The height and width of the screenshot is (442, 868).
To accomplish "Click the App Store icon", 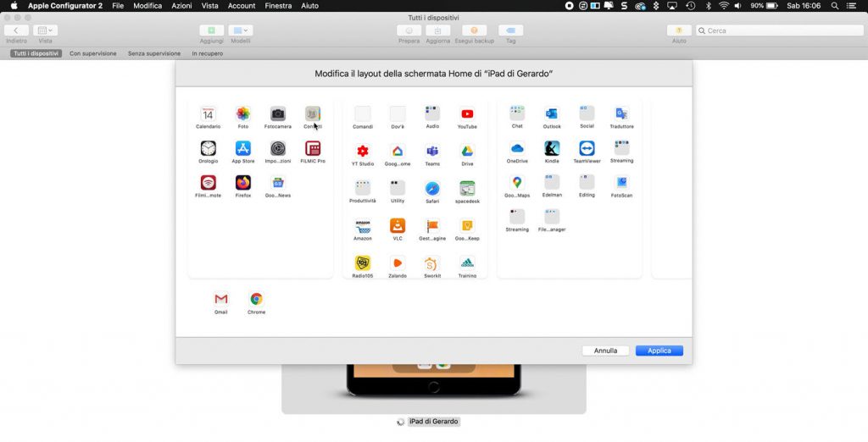I will [243, 148].
